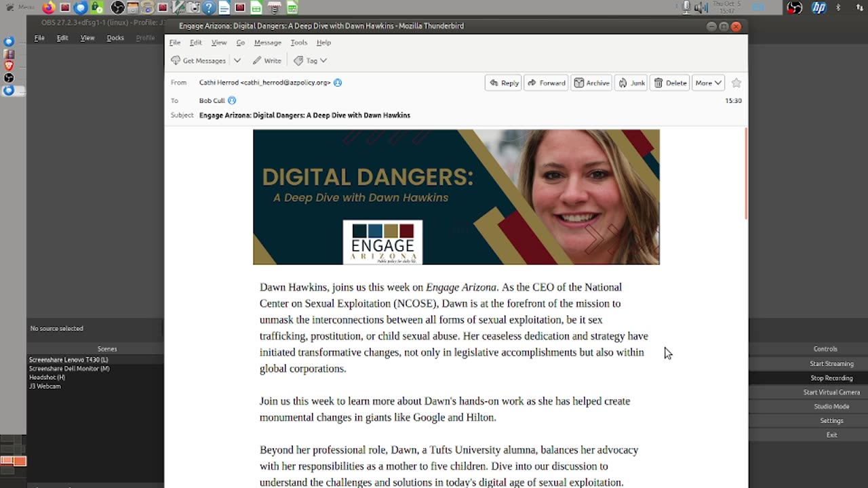868x488 pixels.
Task: Click the green padlock icon in panel
Action: tap(97, 7)
